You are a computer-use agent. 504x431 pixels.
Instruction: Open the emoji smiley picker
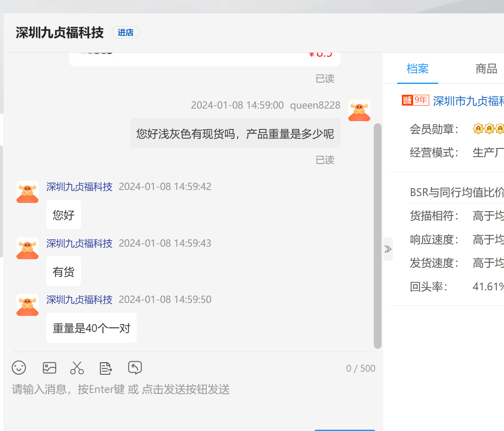(x=19, y=368)
